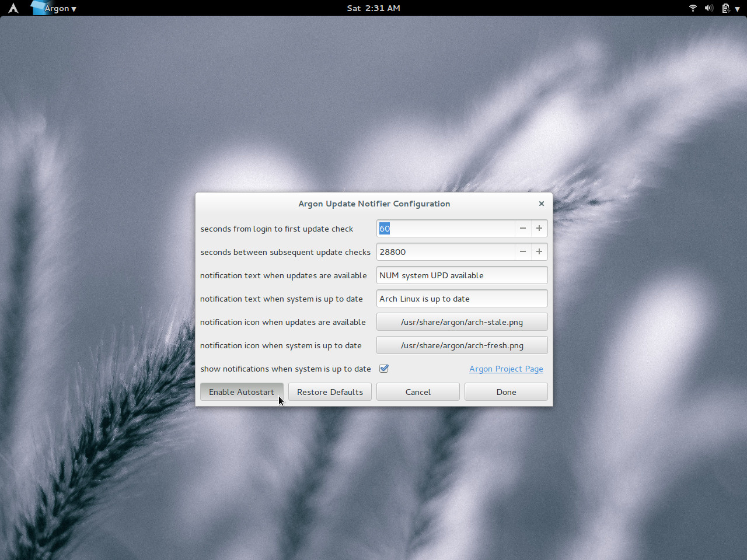Click label 'notification text when updates are available'

284,275
